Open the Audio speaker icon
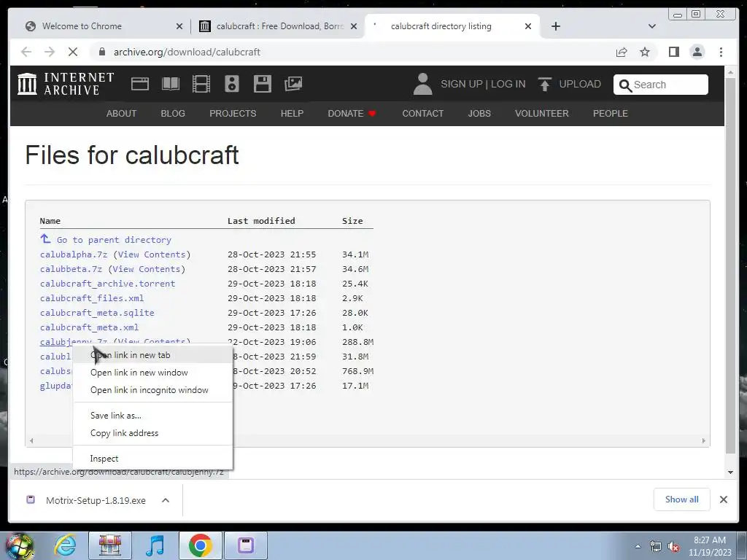 (x=231, y=84)
